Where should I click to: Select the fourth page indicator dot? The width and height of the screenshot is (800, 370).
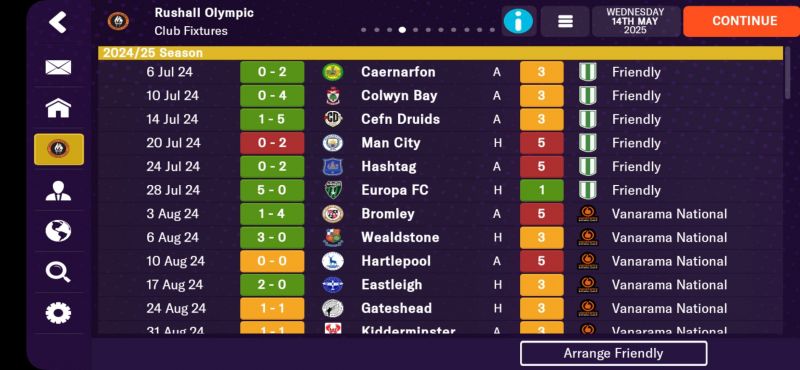402,30
